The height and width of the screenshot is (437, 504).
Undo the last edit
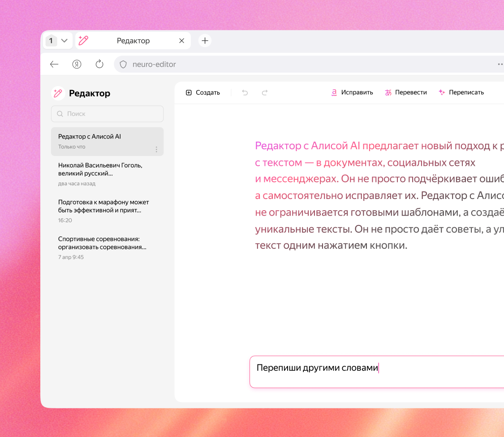click(x=245, y=93)
